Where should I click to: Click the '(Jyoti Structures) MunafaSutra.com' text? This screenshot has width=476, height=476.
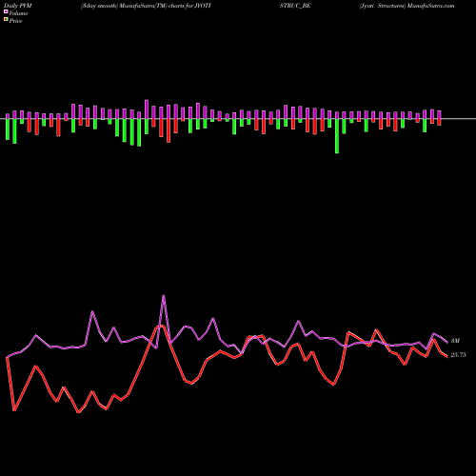pos(407,6)
